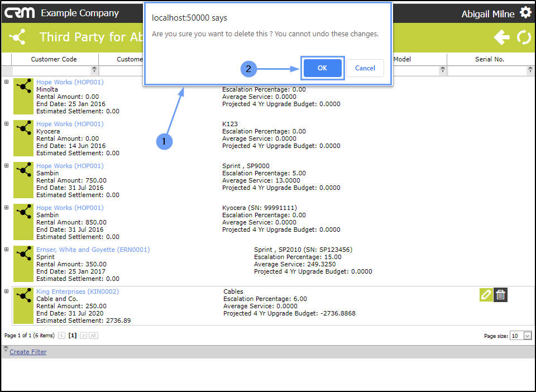Click the back arrow icon
The height and width of the screenshot is (392, 536).
point(501,37)
